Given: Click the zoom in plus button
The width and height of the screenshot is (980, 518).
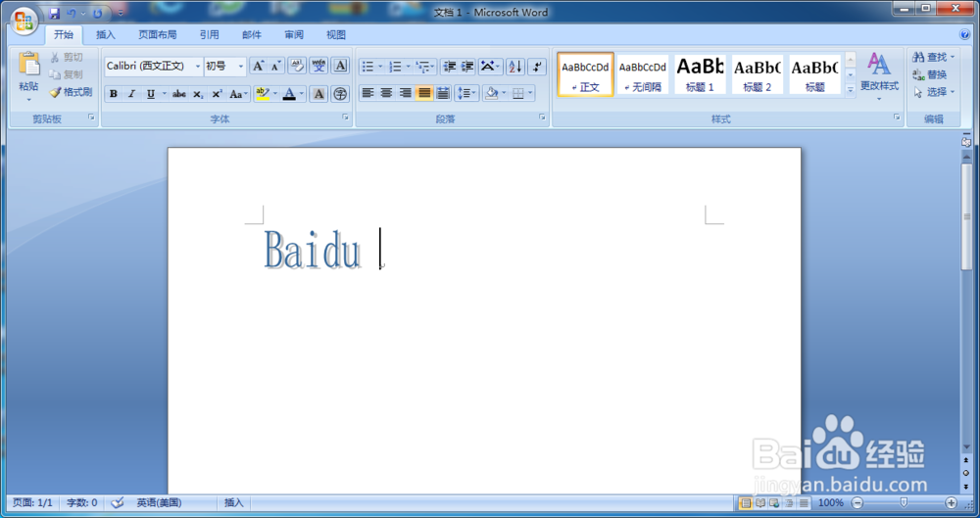Looking at the screenshot, I should (x=952, y=503).
